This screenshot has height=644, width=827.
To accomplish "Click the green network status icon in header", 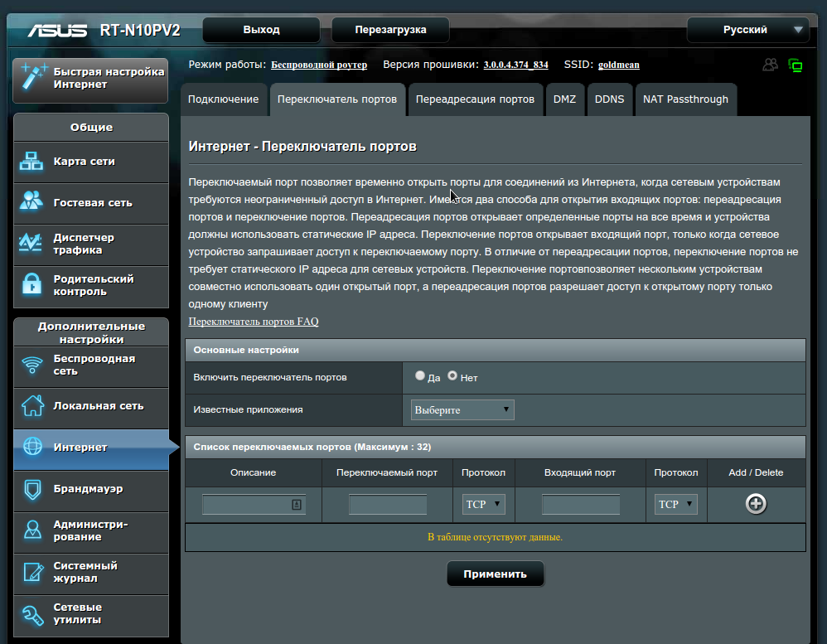I will pyautogui.click(x=796, y=65).
